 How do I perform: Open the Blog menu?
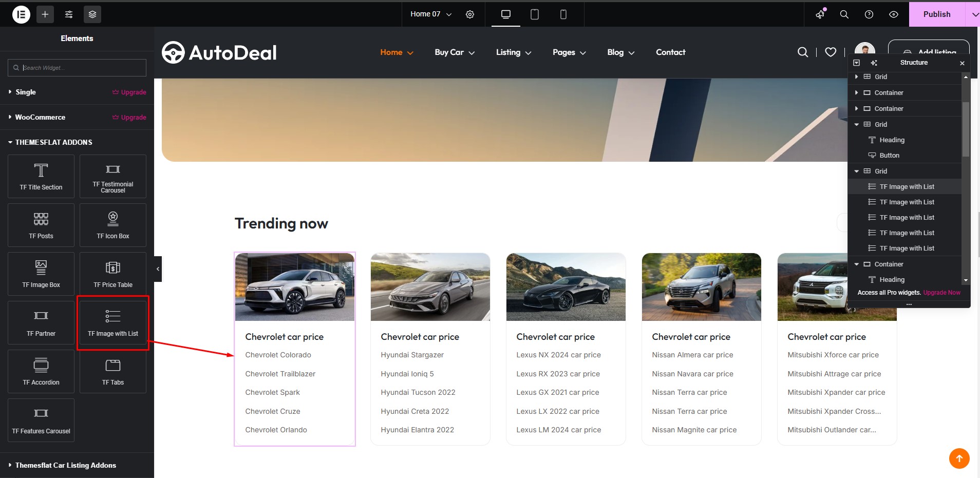coord(621,52)
